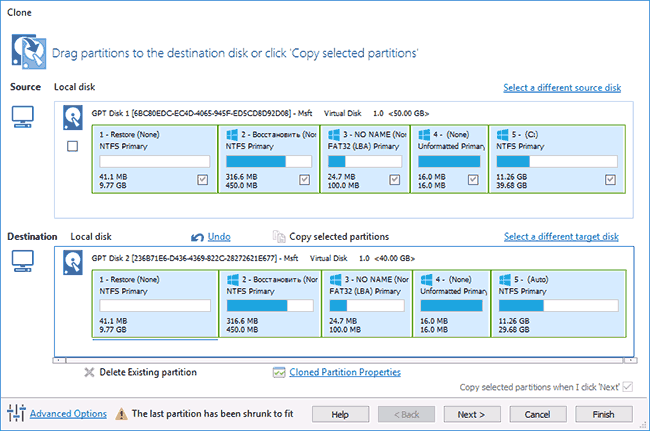Screen dimensions: 650x431
Task: Click the Advanced Options sliders icon
Action: point(17,413)
